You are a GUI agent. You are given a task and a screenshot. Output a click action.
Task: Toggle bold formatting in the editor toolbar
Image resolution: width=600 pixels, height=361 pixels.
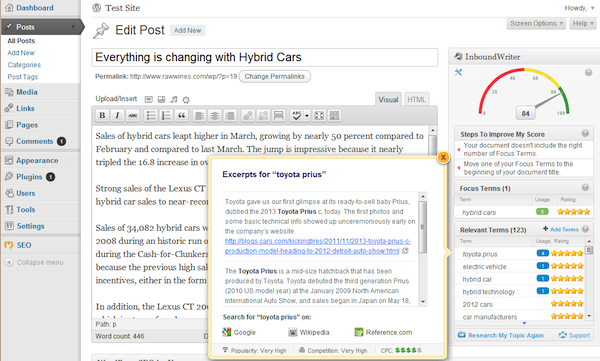click(x=102, y=116)
